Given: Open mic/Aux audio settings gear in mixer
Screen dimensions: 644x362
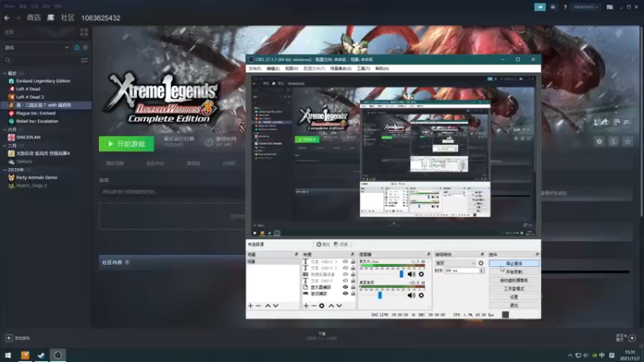Looking at the screenshot, I should [421, 274].
